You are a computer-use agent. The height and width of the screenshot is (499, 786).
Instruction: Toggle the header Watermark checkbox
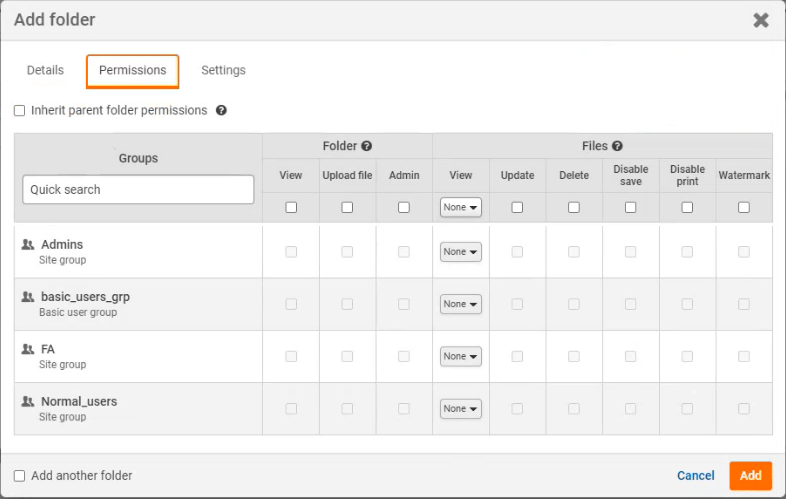click(744, 208)
